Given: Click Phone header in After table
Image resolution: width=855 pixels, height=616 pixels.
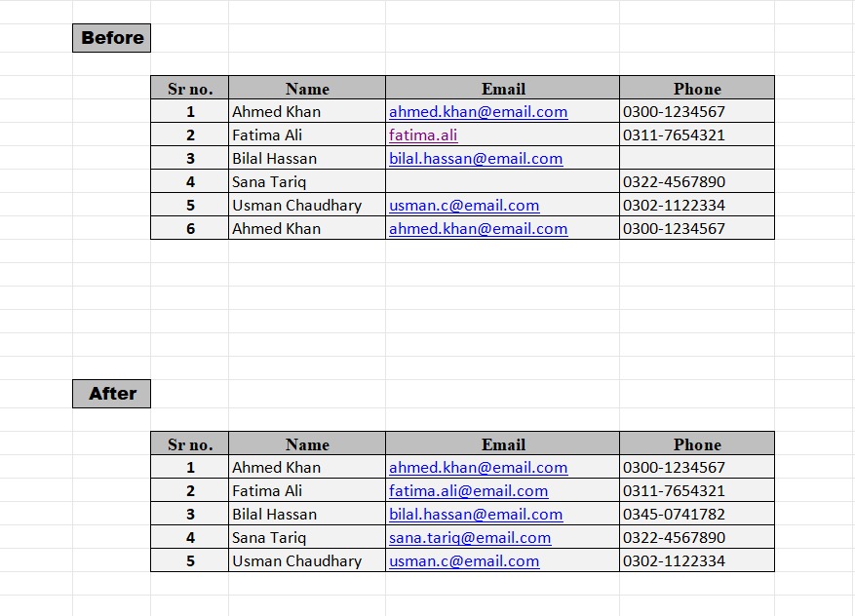Looking at the screenshot, I should pyautogui.click(x=697, y=443).
